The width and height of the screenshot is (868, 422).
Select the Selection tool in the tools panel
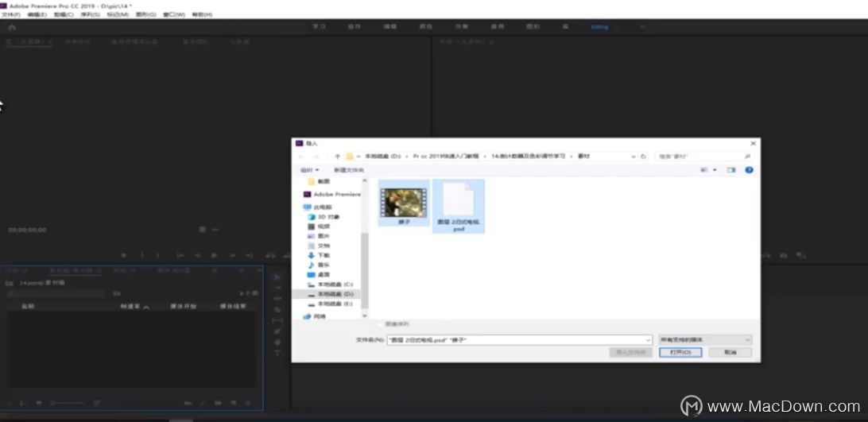pyautogui.click(x=277, y=277)
